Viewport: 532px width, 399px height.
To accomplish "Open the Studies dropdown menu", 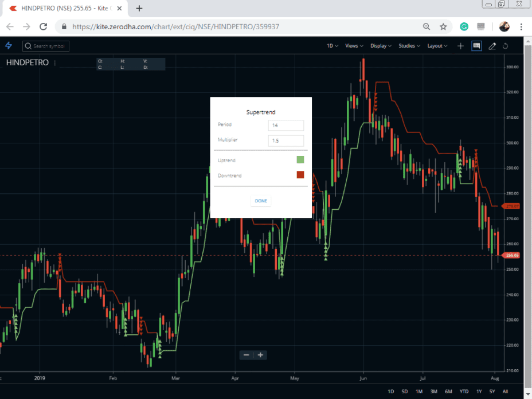I will [x=409, y=46].
